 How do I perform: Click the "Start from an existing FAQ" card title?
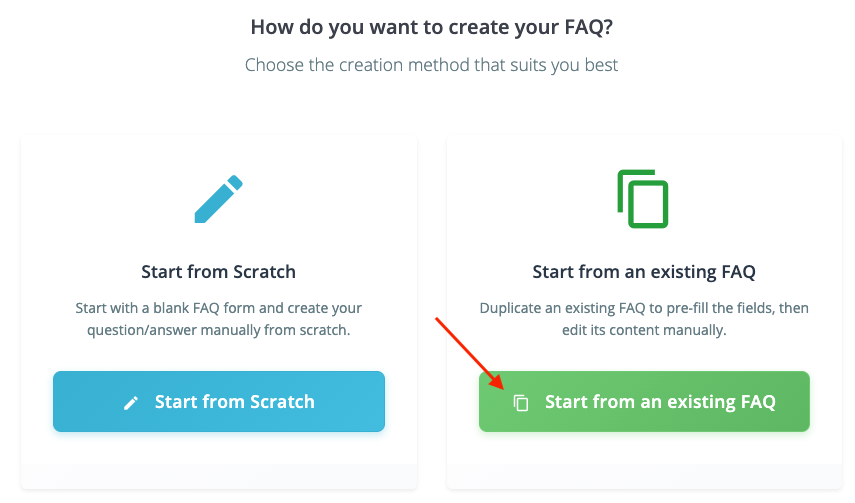click(644, 271)
